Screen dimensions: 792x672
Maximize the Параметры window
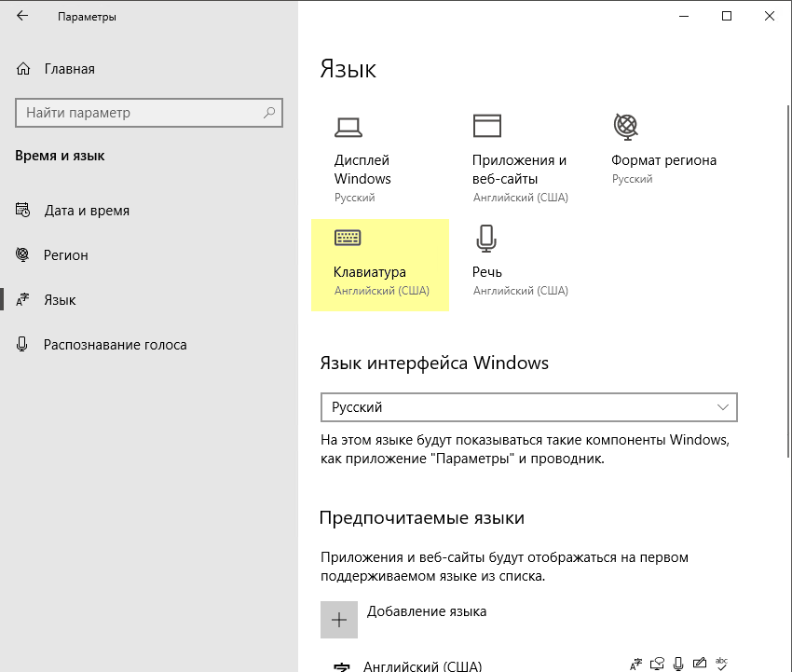(x=727, y=16)
